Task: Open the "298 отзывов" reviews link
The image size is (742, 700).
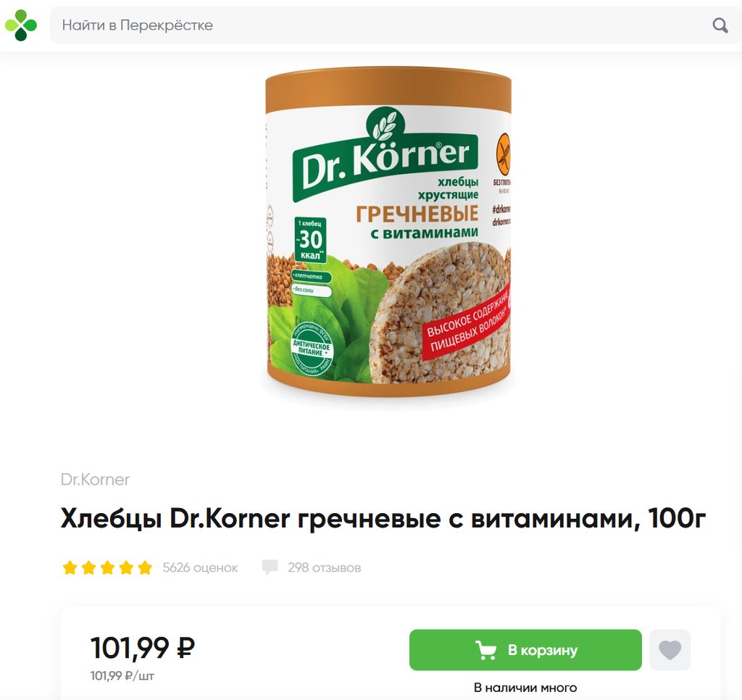Action: [324, 567]
